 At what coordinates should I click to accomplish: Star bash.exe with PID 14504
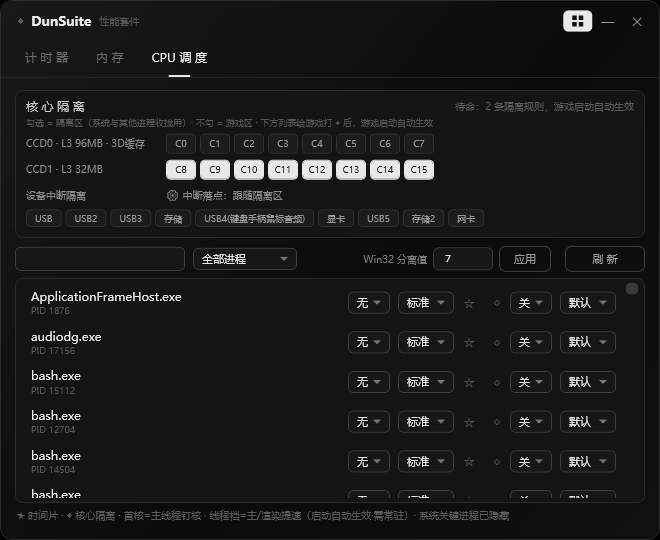[469, 462]
